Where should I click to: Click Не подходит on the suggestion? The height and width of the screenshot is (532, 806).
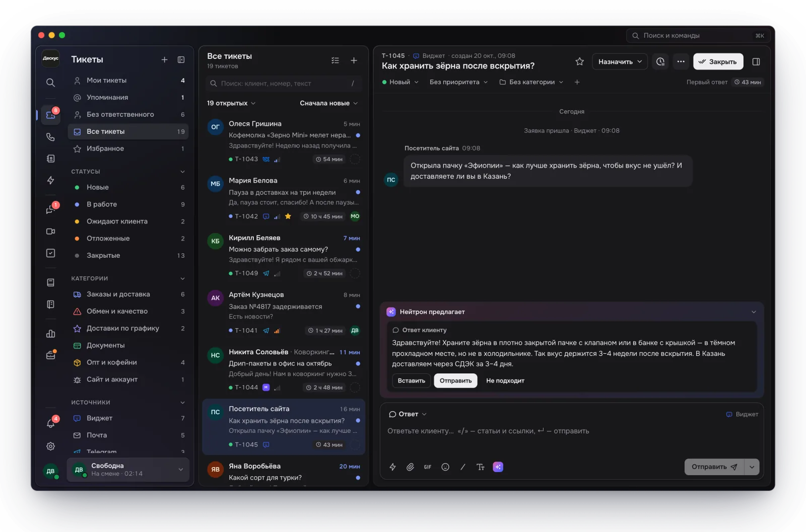[505, 381]
